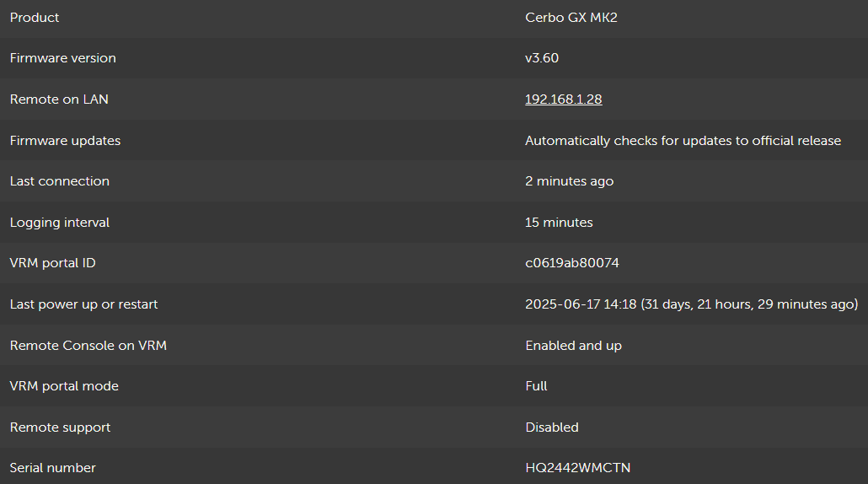The image size is (868, 484).
Task: Select the 2025-06-17 14:18 restart timestamp
Action: (x=581, y=304)
